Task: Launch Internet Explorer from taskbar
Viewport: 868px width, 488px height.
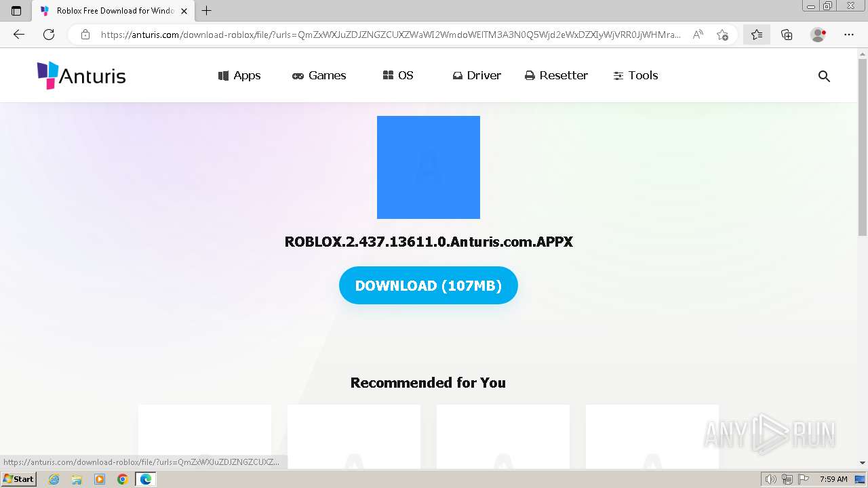Action: coord(54,479)
